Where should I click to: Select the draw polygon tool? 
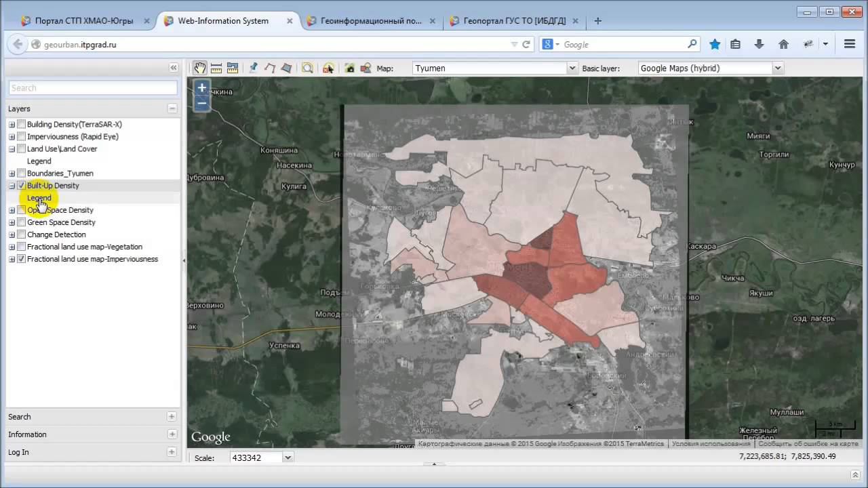coord(286,68)
